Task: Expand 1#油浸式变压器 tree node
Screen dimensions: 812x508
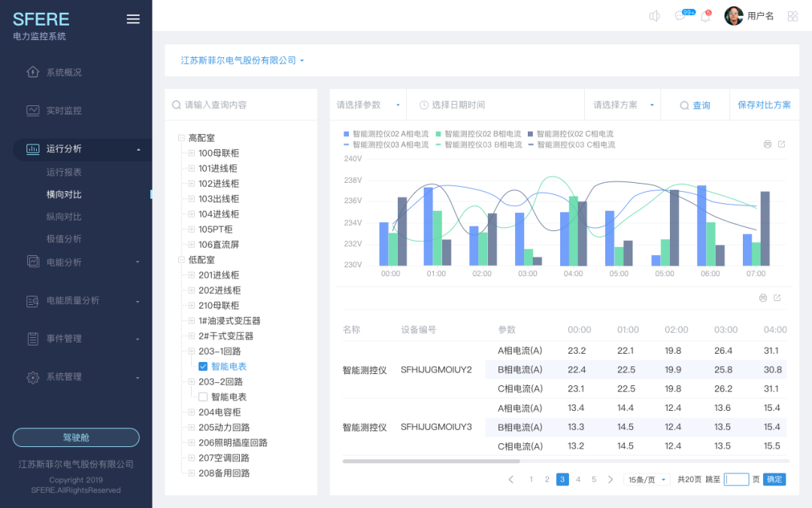Action: [191, 321]
